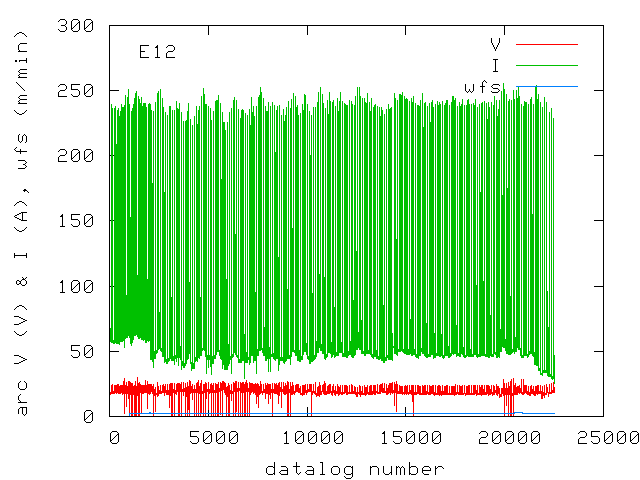Image resolution: width=640 pixels, height=480 pixels.
Task: Select the wfs legend label
Action: [482, 87]
